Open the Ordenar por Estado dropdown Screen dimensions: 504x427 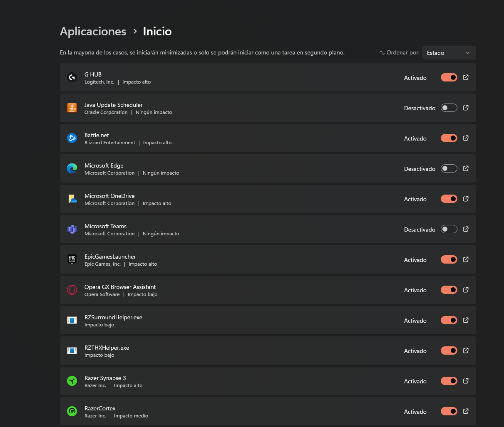click(x=449, y=53)
